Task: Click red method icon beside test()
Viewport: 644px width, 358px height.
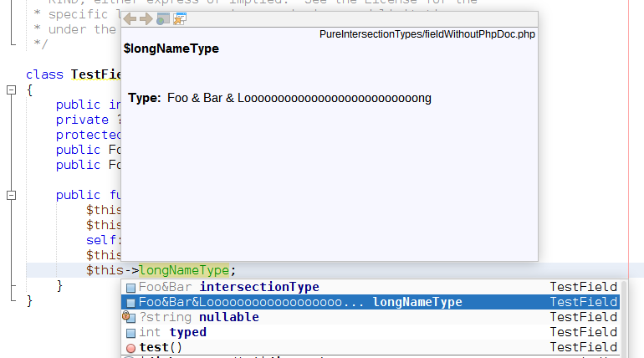Action: click(130, 348)
